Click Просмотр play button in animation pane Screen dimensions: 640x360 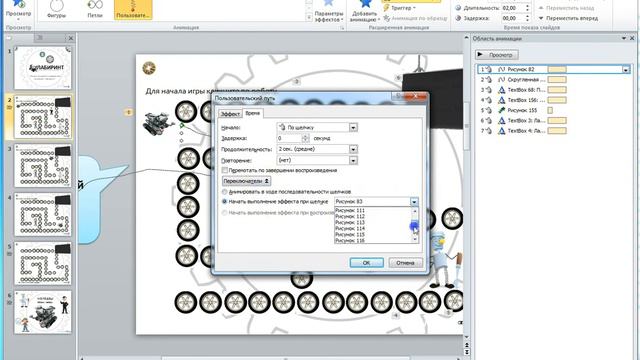497,55
